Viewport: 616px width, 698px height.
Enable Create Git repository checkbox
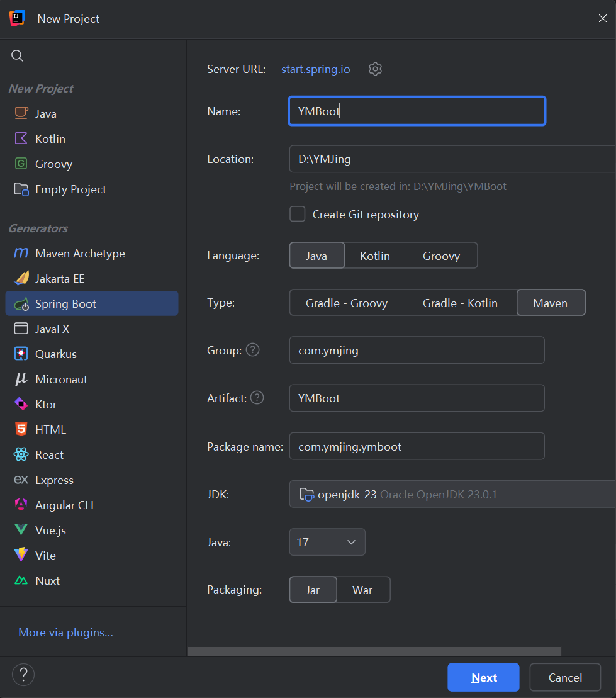coord(298,214)
